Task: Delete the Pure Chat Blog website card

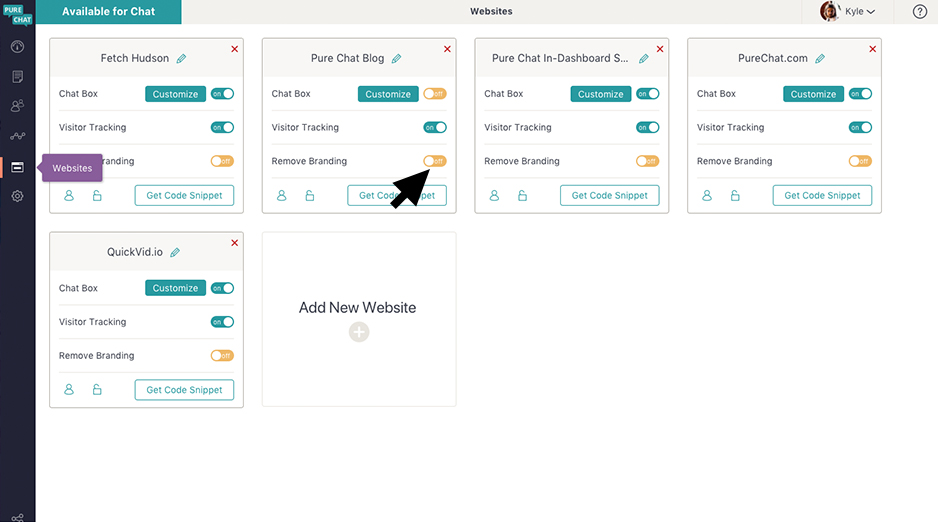Action: (447, 49)
